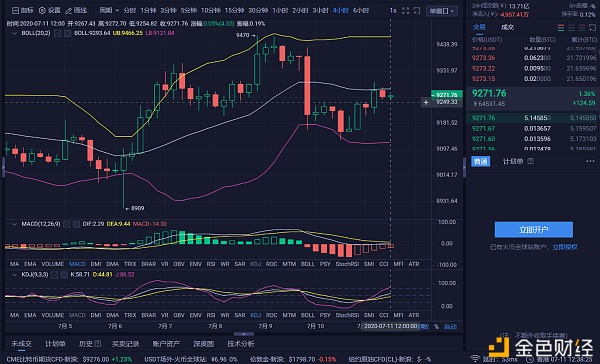The height and width of the screenshot is (364, 600).
Task: Collapse the left side panel handle
Action: click(x=3, y=167)
